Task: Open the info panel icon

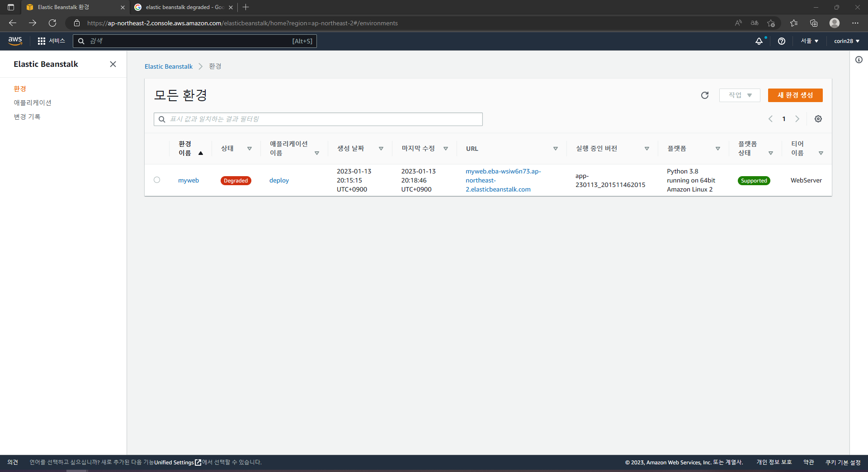Action: pyautogui.click(x=859, y=60)
